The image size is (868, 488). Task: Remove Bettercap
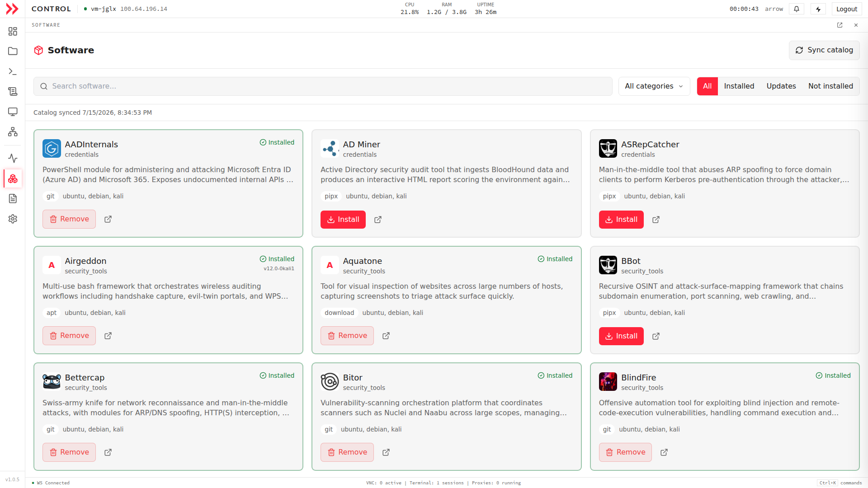tap(69, 452)
